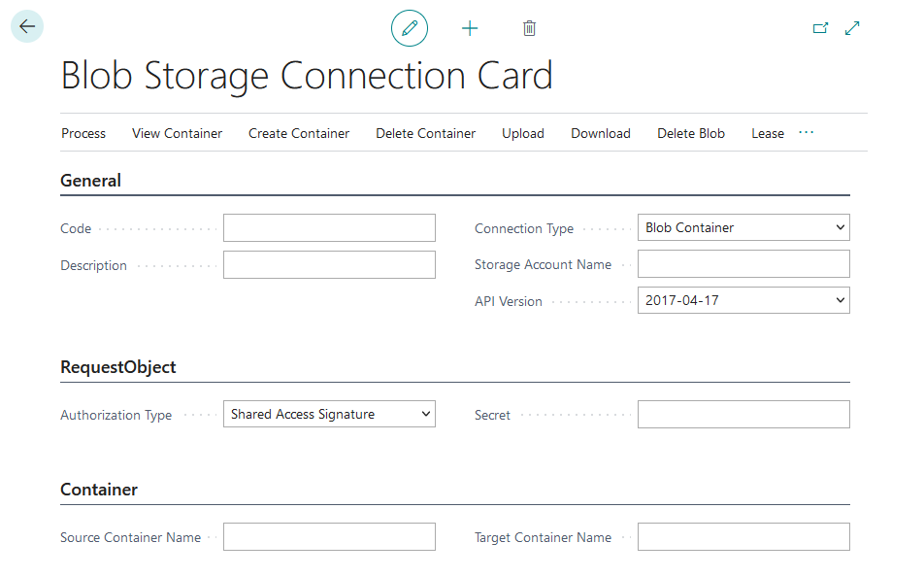Show more actions ellipsis

(806, 133)
